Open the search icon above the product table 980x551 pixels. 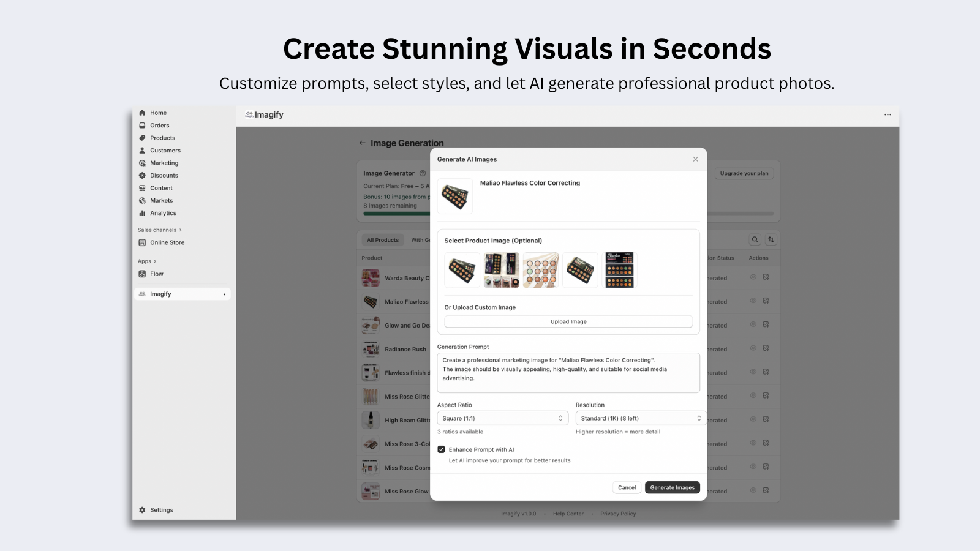point(755,239)
